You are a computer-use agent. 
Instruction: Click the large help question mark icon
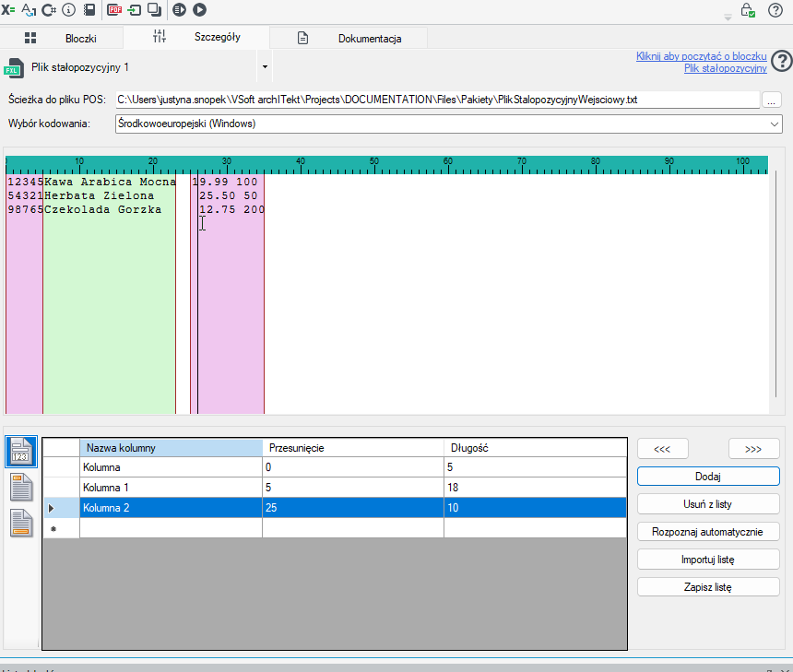[782, 62]
